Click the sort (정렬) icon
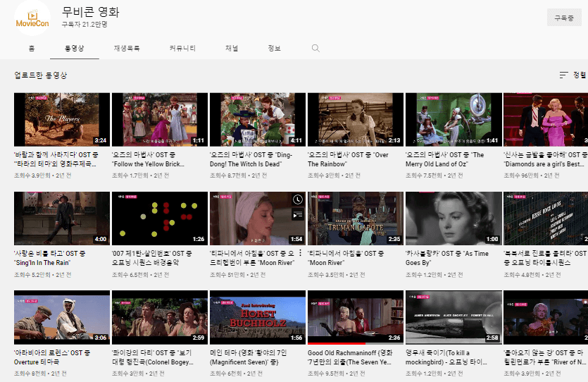 tap(563, 75)
